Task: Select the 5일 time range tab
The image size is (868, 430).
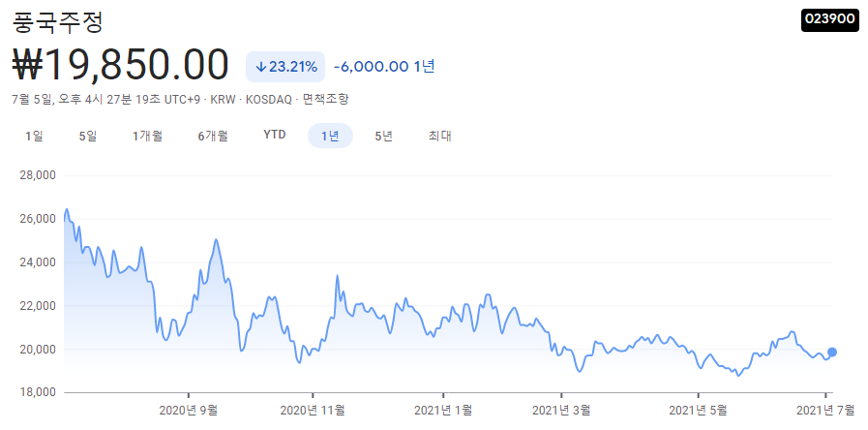Action: click(x=88, y=136)
